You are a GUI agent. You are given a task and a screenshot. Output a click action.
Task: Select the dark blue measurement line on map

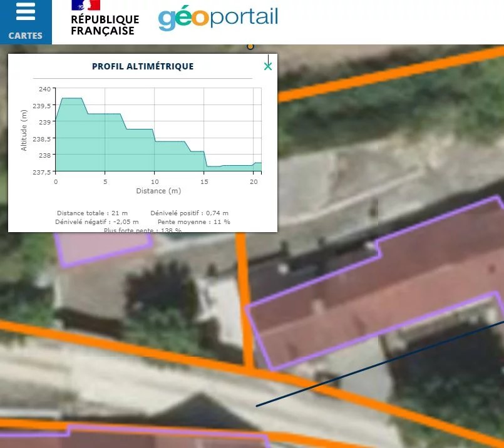tap(376, 366)
